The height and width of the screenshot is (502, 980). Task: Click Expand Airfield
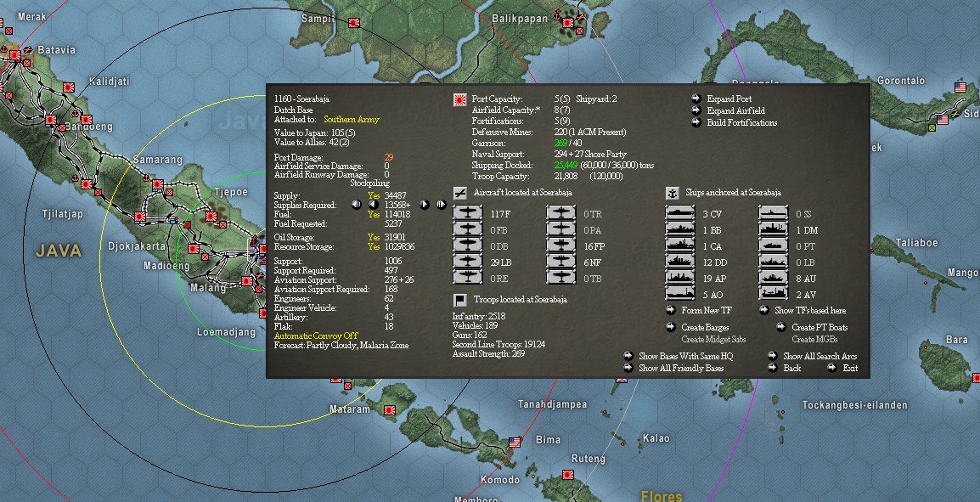click(x=735, y=110)
